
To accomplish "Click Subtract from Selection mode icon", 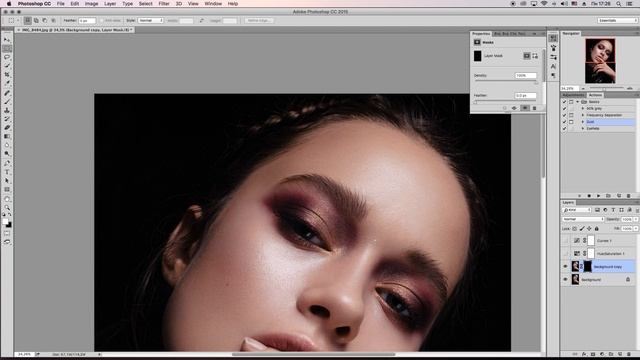I will tap(44, 20).
